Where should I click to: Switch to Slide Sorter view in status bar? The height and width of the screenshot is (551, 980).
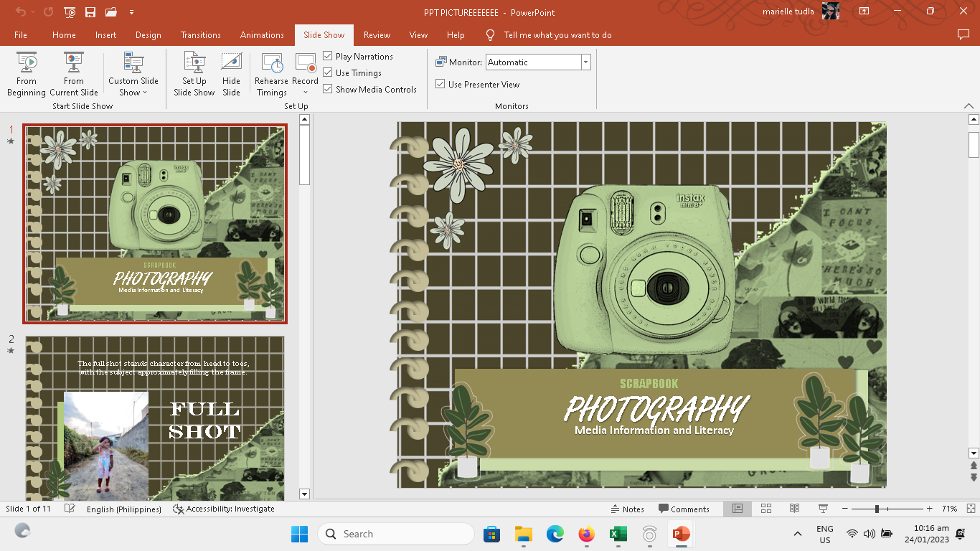coord(766,509)
